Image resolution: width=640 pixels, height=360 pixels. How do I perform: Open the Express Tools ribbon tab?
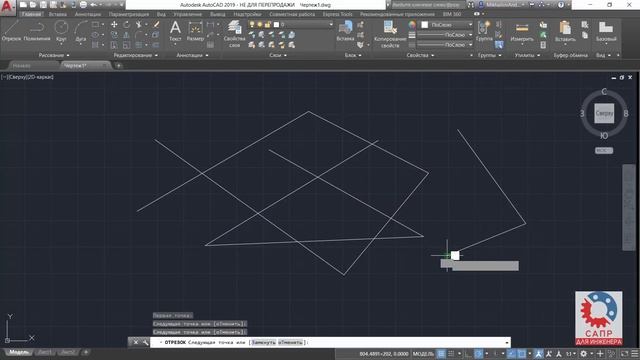click(x=338, y=14)
